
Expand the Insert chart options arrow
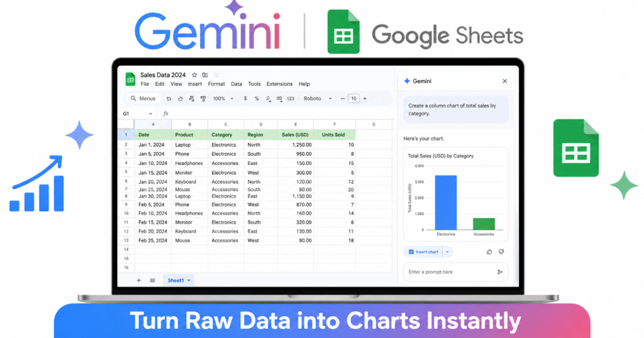coord(447,252)
